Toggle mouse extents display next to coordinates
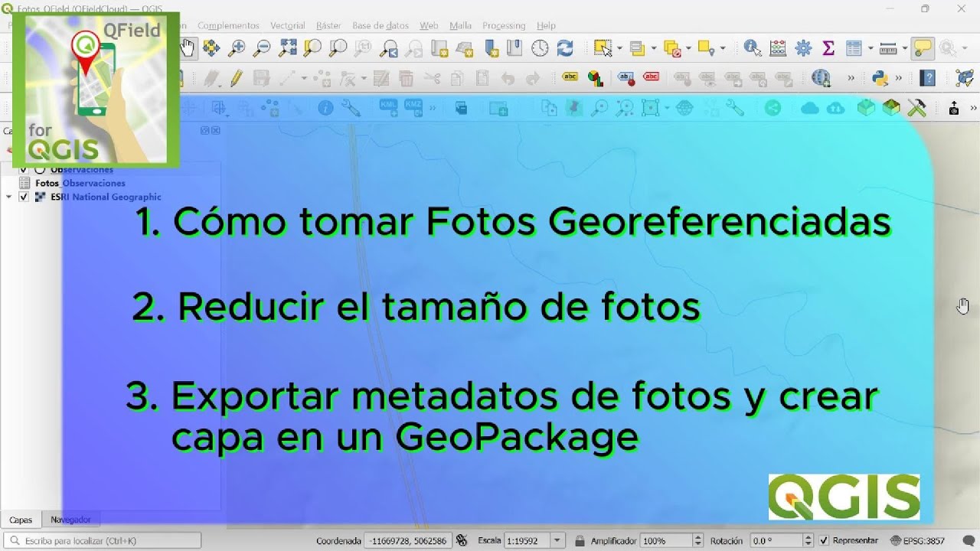This screenshot has height=551, width=980. coord(461,540)
